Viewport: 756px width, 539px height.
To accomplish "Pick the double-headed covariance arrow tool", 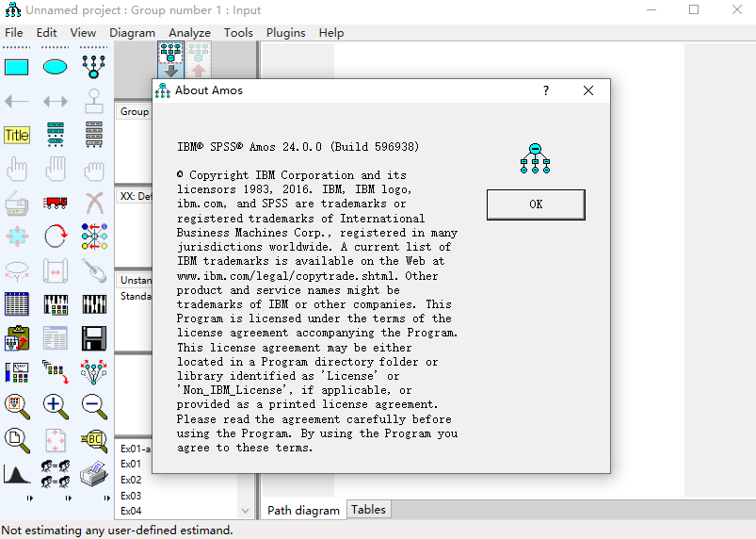I will pos(55,102).
